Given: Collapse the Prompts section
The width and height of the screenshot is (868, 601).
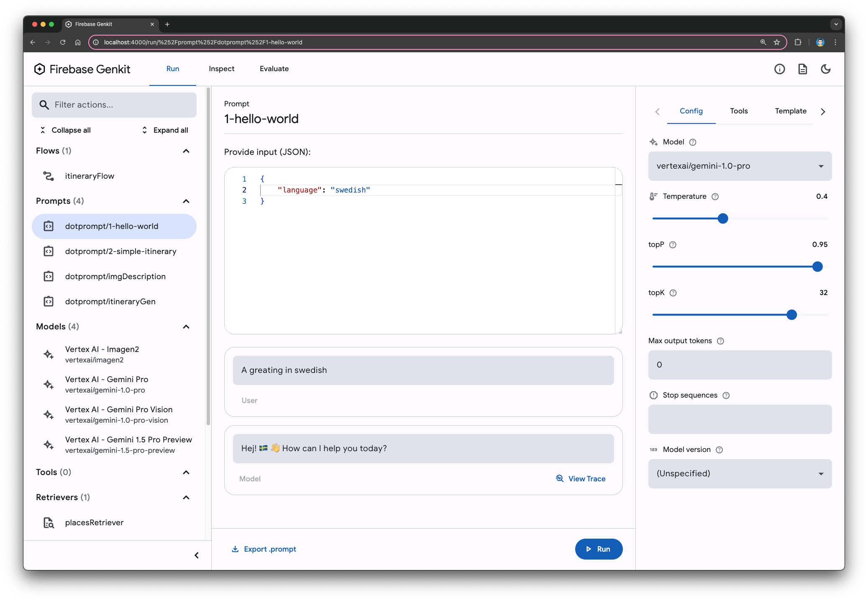Looking at the screenshot, I should [187, 200].
